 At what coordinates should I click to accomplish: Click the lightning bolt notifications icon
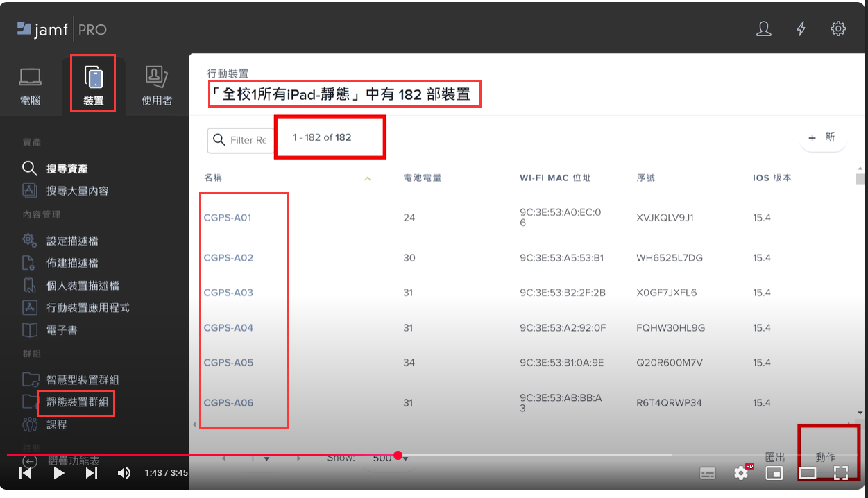click(x=801, y=28)
